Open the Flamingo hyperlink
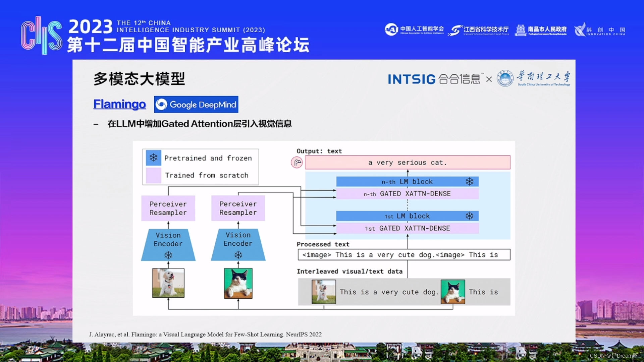Image resolution: width=644 pixels, height=362 pixels. coord(119,104)
